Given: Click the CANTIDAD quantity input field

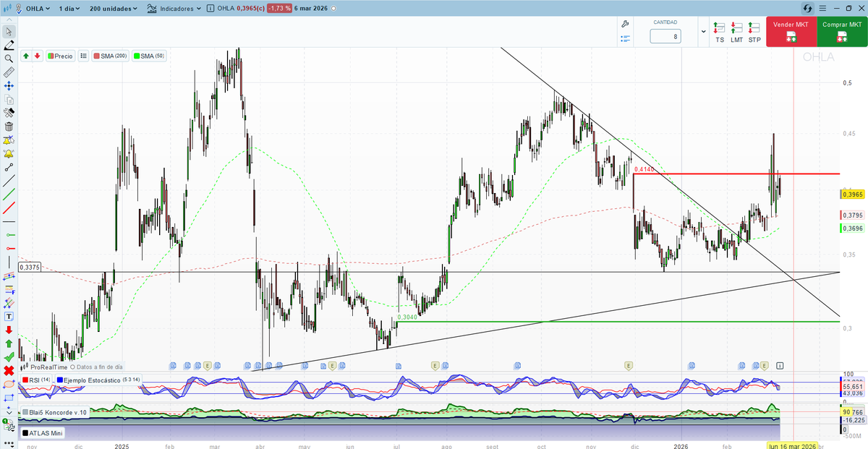Looking at the screenshot, I should click(665, 36).
